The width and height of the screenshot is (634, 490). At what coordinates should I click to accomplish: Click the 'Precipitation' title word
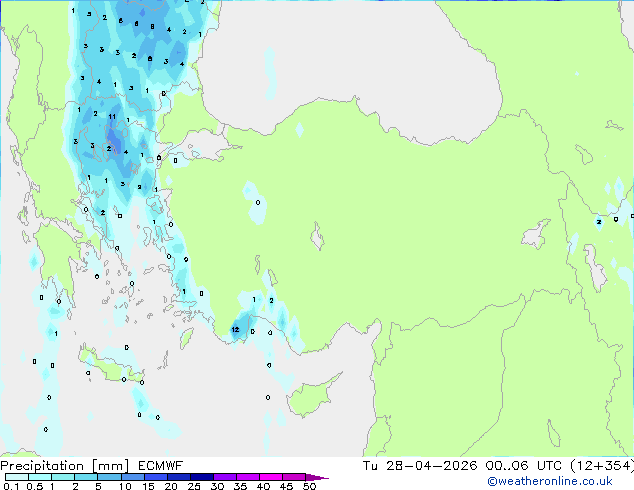pyautogui.click(x=42, y=466)
